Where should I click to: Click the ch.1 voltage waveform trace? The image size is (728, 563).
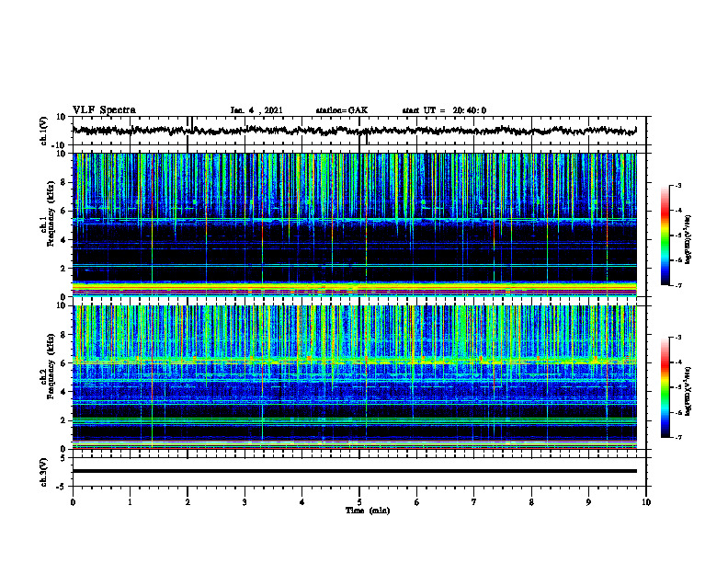tap(354, 131)
